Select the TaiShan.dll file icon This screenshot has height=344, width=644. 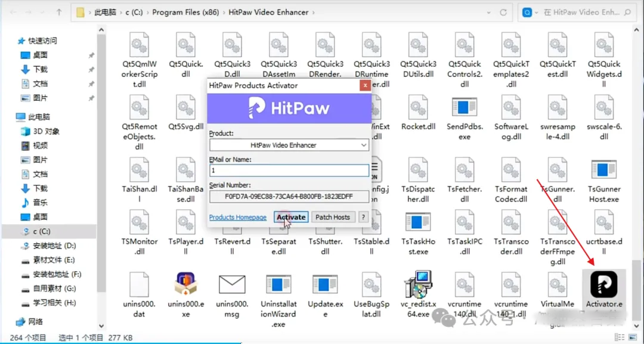click(x=139, y=169)
